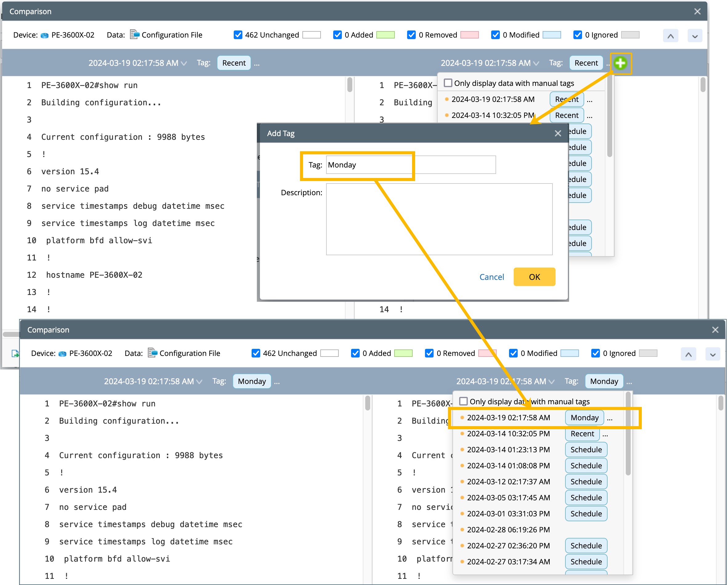Click Cancel in the Add Tag dialog

491,277
